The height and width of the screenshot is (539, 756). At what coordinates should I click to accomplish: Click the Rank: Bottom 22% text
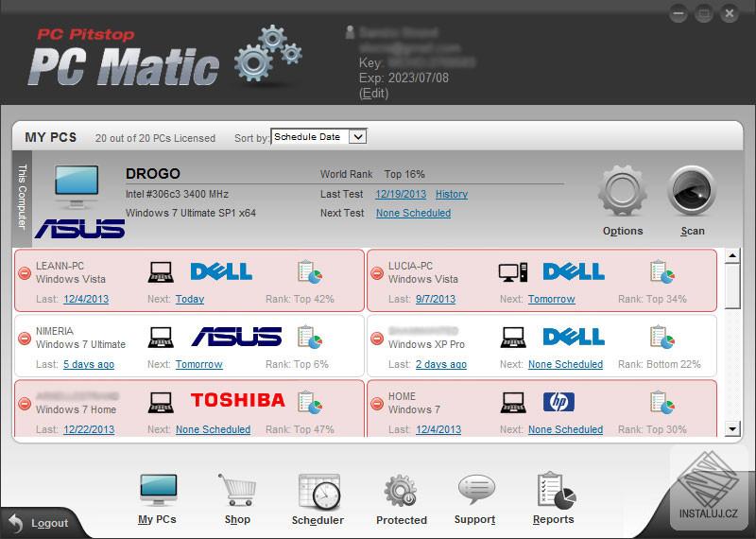659,364
